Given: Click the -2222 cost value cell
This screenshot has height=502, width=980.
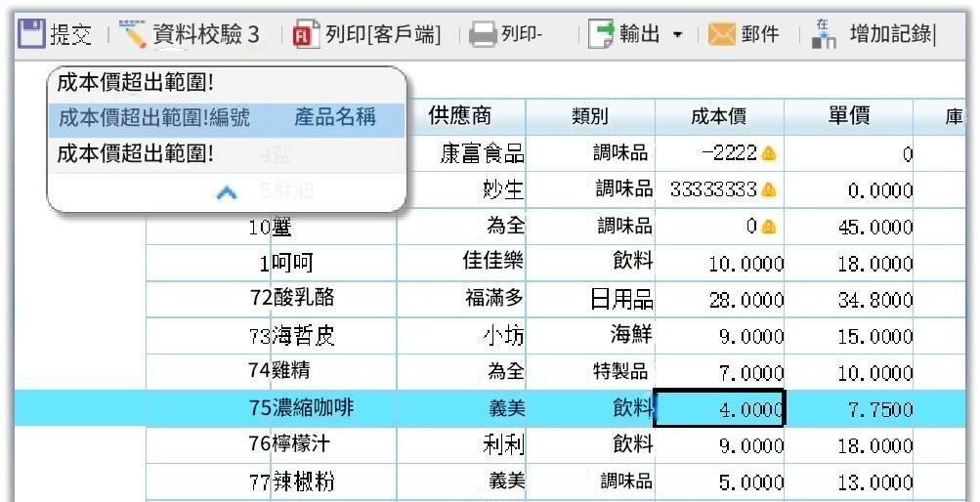Looking at the screenshot, I should click(719, 153).
